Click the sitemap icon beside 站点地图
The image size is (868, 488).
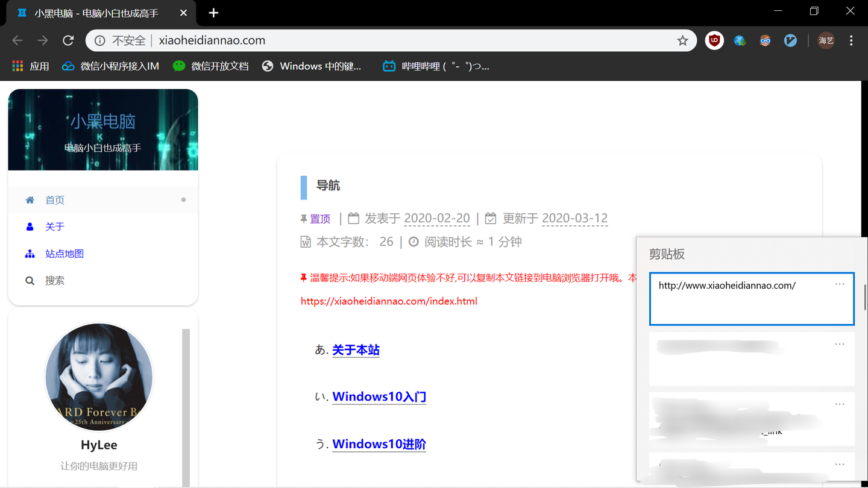(29, 253)
